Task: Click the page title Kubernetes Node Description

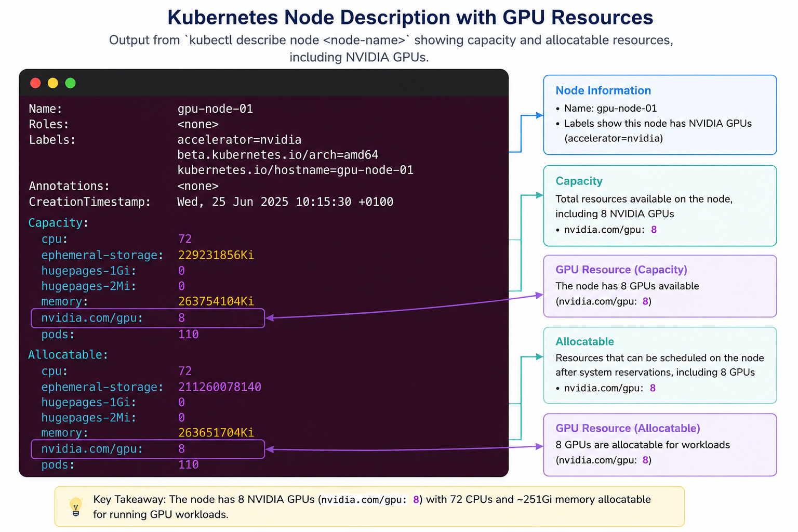Action: tap(410, 17)
